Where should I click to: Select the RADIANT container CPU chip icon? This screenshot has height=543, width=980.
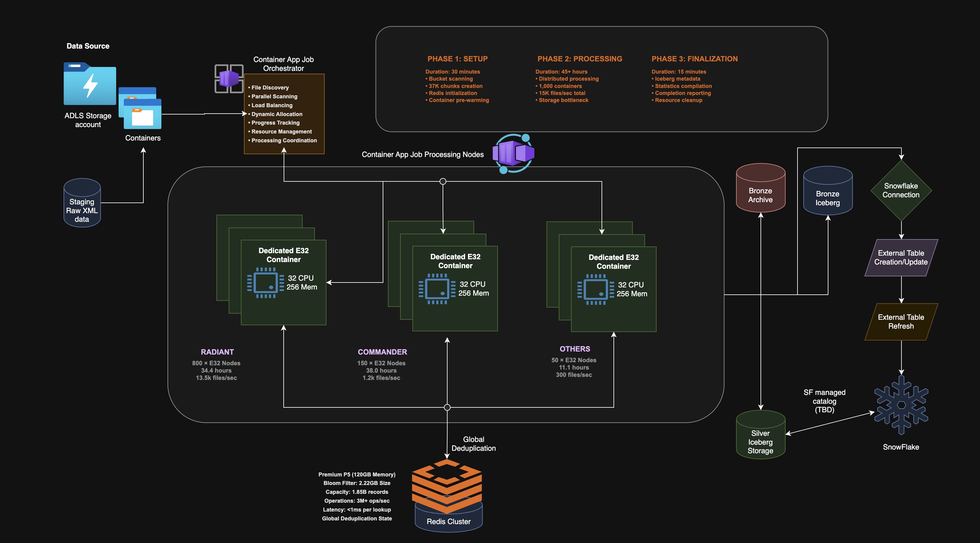(266, 283)
